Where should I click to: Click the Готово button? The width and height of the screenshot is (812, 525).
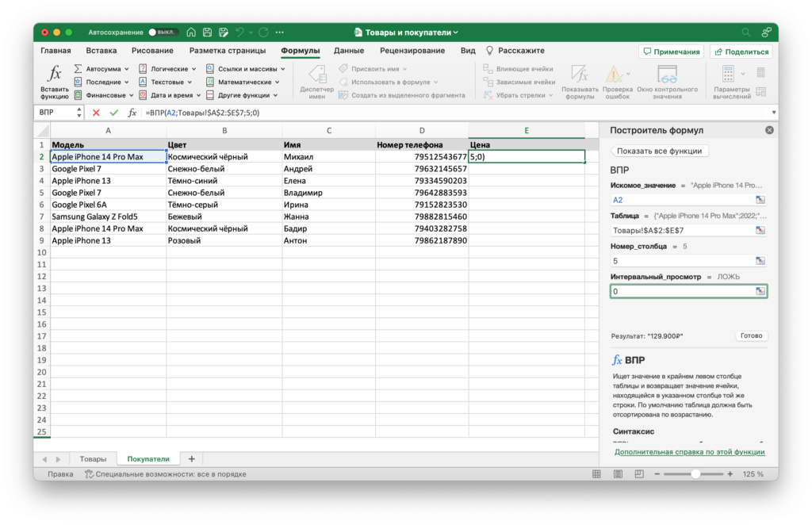coord(751,335)
